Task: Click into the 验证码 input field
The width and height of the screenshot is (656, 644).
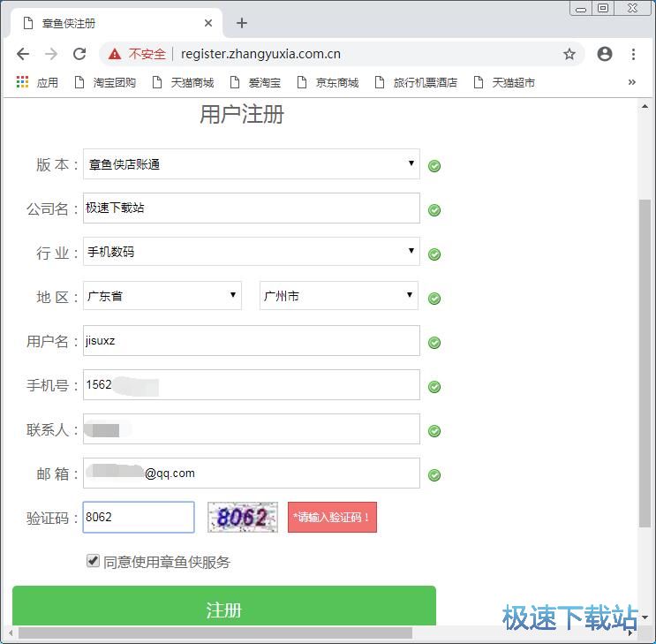Action: (139, 517)
